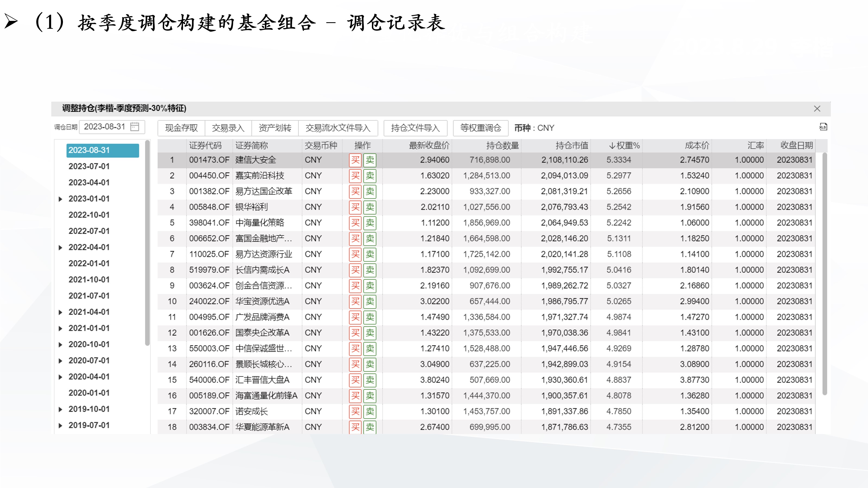Click green sell icon for 银华裕利
Image resolution: width=868 pixels, height=488 pixels.
point(370,207)
